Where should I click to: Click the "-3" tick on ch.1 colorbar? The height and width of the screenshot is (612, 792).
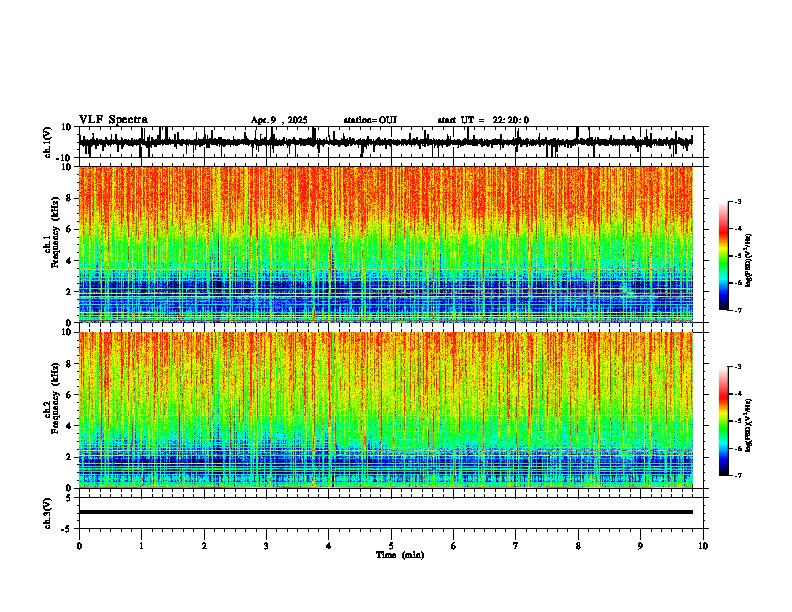[x=738, y=201]
